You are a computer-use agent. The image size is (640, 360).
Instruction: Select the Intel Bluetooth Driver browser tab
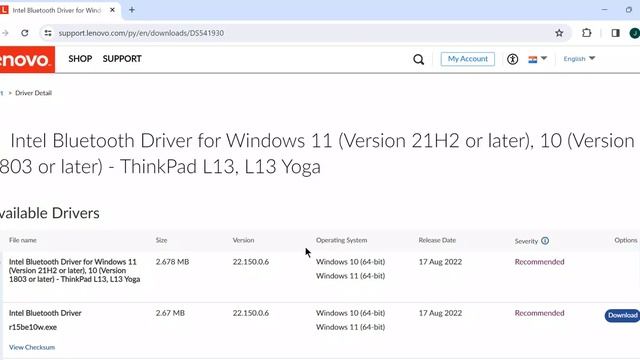point(57,10)
